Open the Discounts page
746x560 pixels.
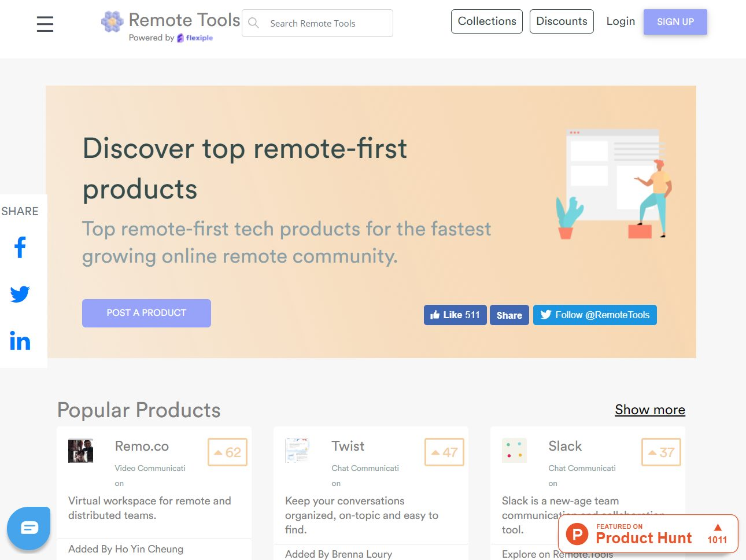pos(562,21)
